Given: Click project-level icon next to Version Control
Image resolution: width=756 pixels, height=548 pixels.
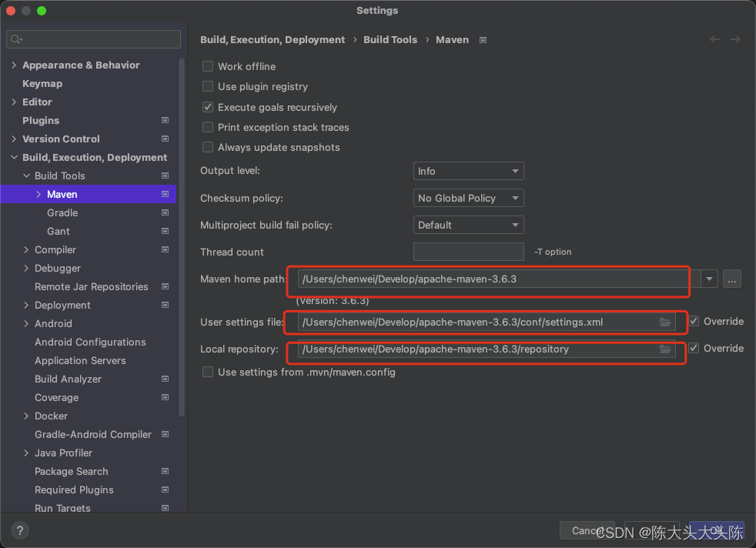Looking at the screenshot, I should click(165, 139).
